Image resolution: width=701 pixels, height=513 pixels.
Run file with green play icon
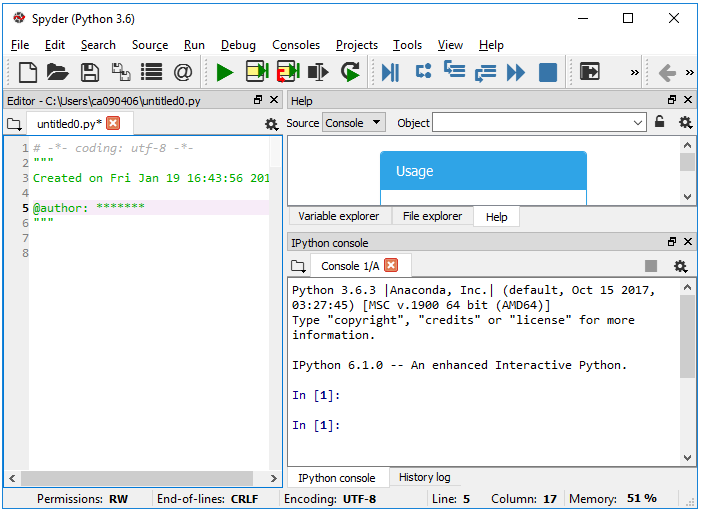point(224,72)
